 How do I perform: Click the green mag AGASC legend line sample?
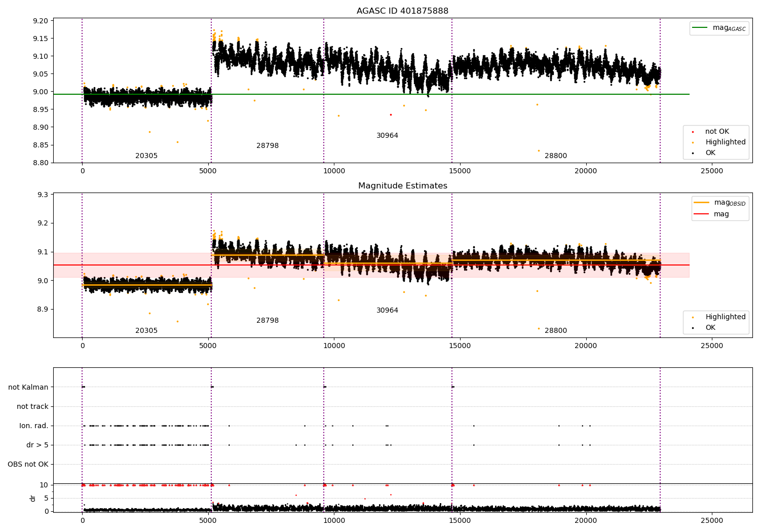[701, 28]
